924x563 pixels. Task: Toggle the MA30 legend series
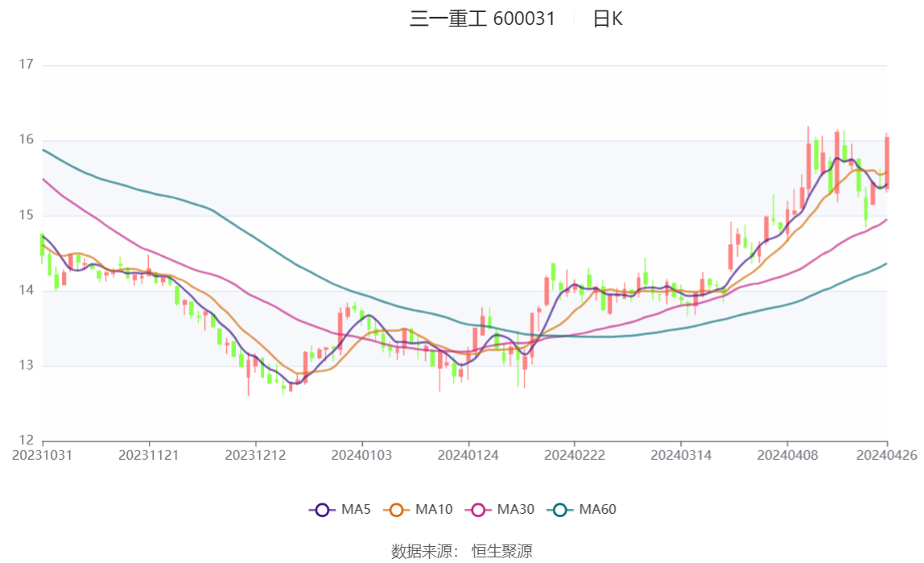point(500,509)
